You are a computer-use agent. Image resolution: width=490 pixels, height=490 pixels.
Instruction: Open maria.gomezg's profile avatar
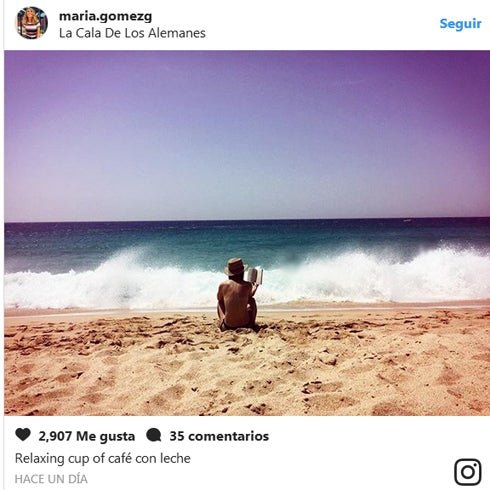[32, 23]
